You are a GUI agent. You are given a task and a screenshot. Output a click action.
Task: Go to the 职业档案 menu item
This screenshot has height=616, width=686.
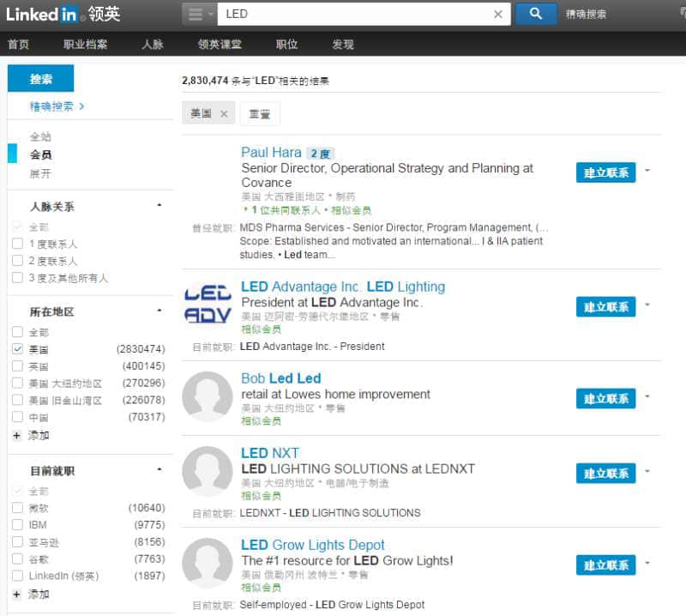click(x=86, y=45)
